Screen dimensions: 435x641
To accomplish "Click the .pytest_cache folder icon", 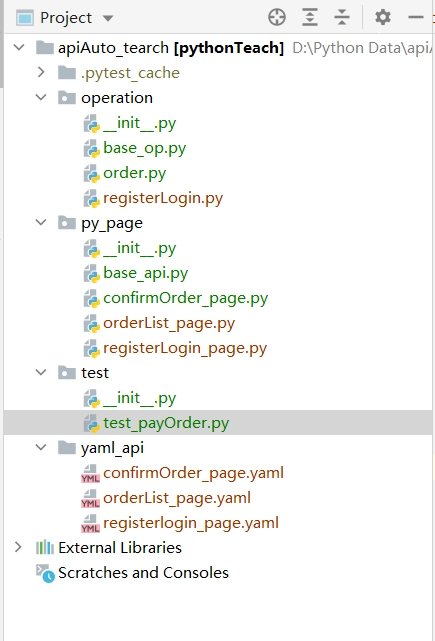I will pyautogui.click(x=67, y=72).
